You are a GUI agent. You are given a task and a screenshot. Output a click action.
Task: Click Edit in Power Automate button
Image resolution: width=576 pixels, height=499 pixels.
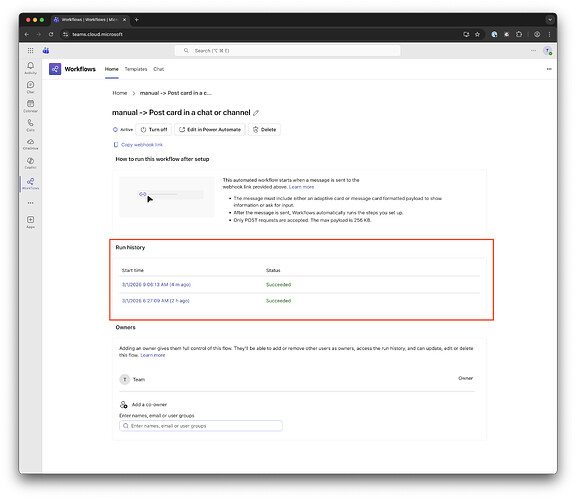pyautogui.click(x=210, y=129)
